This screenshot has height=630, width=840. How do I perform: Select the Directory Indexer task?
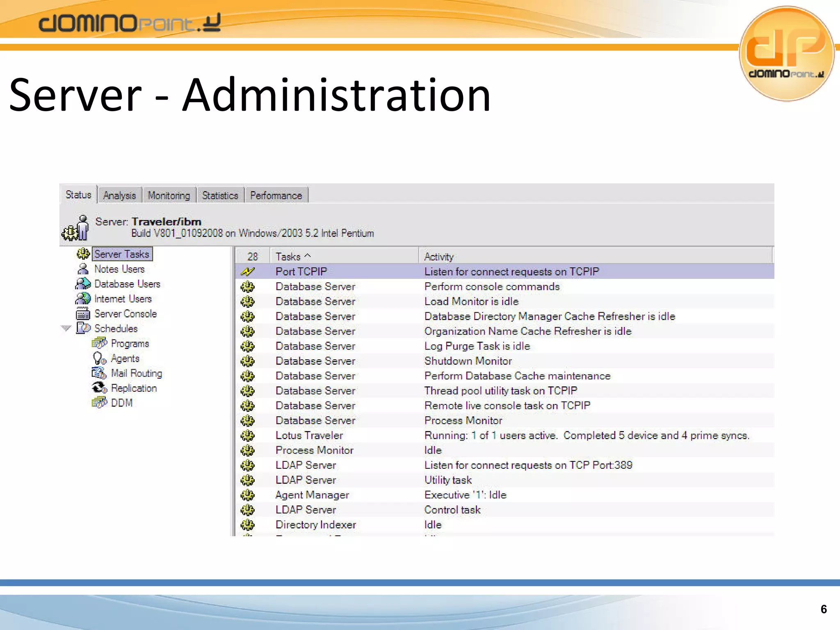(316, 525)
